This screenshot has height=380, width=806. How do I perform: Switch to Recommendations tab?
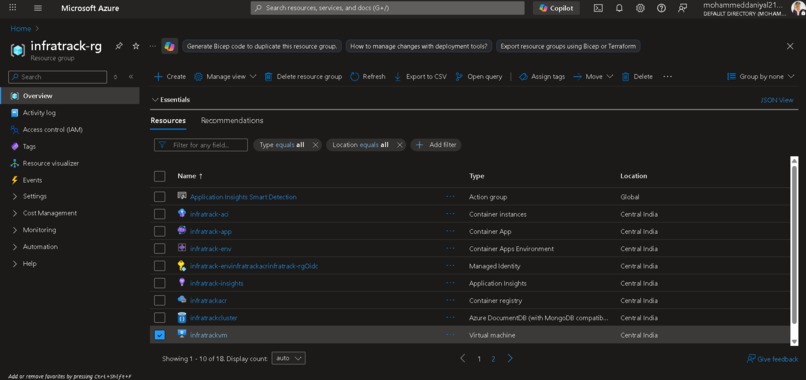click(x=232, y=120)
